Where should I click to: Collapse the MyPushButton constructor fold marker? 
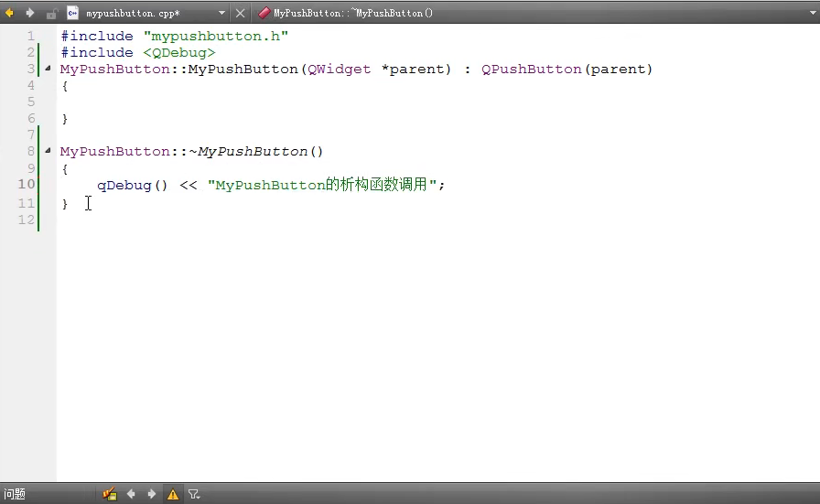click(49, 68)
